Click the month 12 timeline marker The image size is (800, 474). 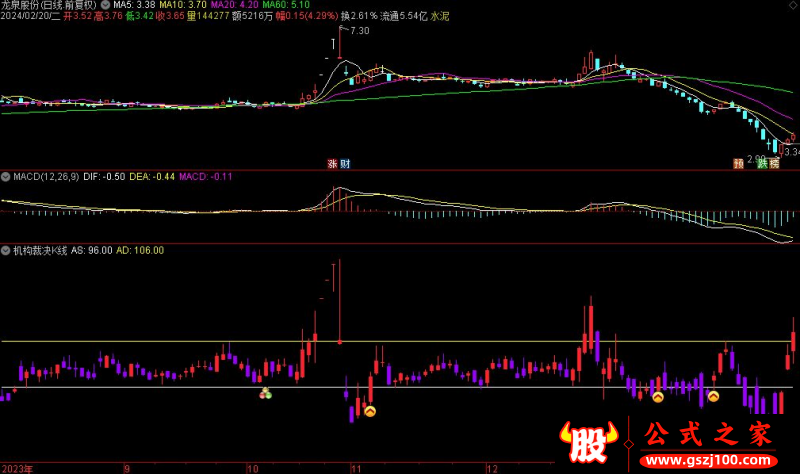pyautogui.click(x=491, y=469)
